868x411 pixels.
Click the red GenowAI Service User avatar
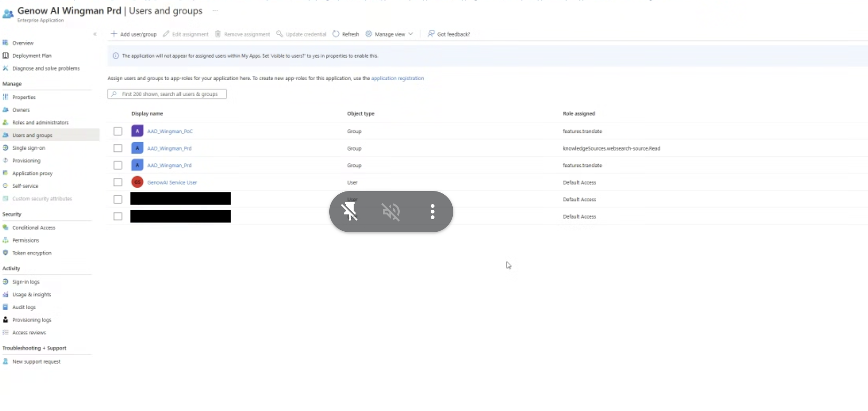click(x=137, y=182)
